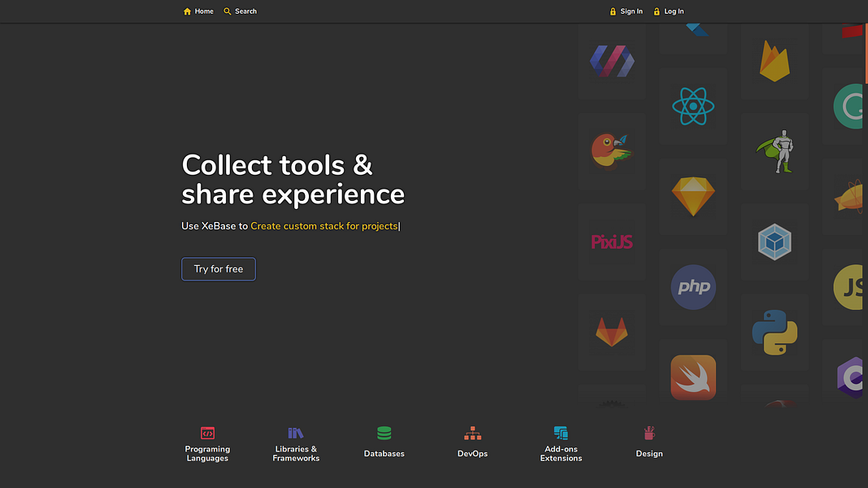Click the 'Collect tools & share experience' heading

pyautogui.click(x=293, y=180)
